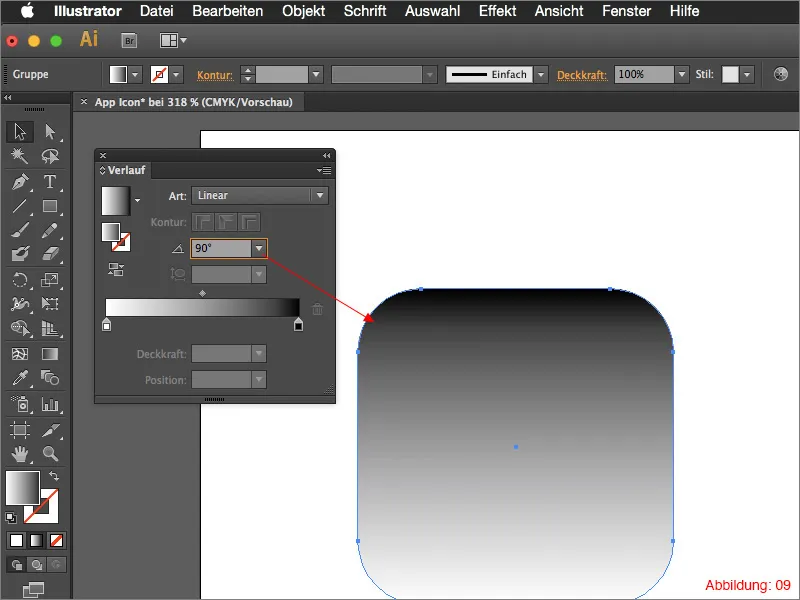Image resolution: width=800 pixels, height=600 pixels.
Task: Set Color mode below fill swatch
Action: tap(16, 540)
